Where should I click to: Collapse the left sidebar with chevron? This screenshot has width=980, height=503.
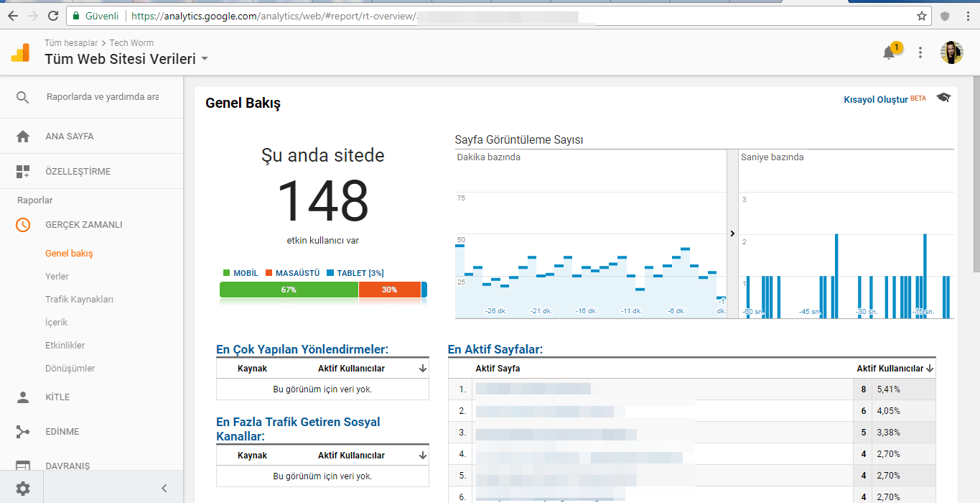(x=164, y=489)
